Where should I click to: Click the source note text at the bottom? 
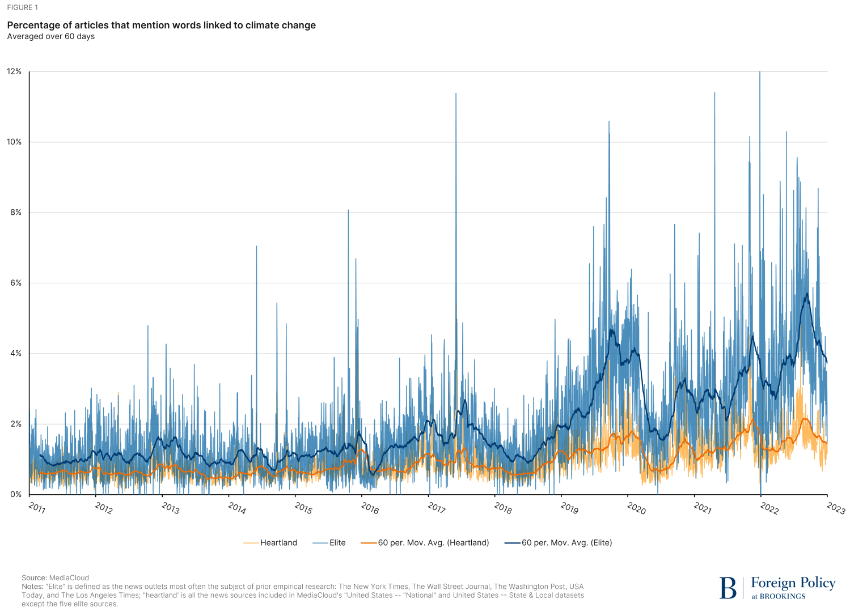point(302,591)
